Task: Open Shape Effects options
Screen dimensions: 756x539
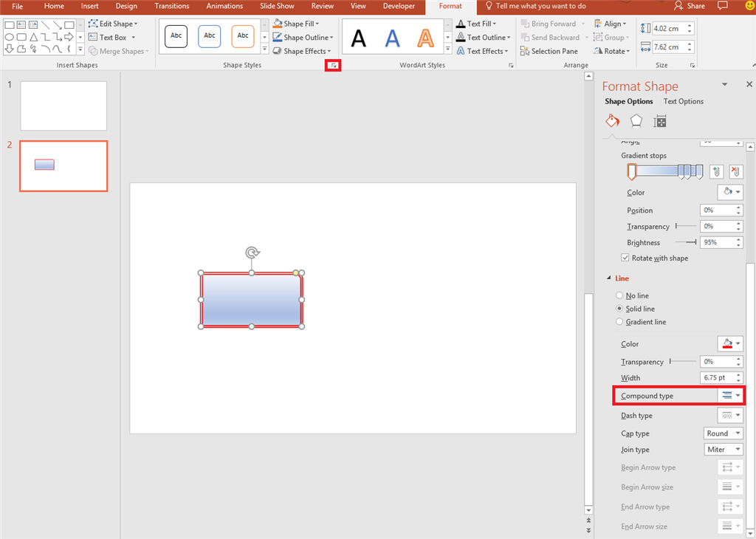Action: tap(302, 51)
